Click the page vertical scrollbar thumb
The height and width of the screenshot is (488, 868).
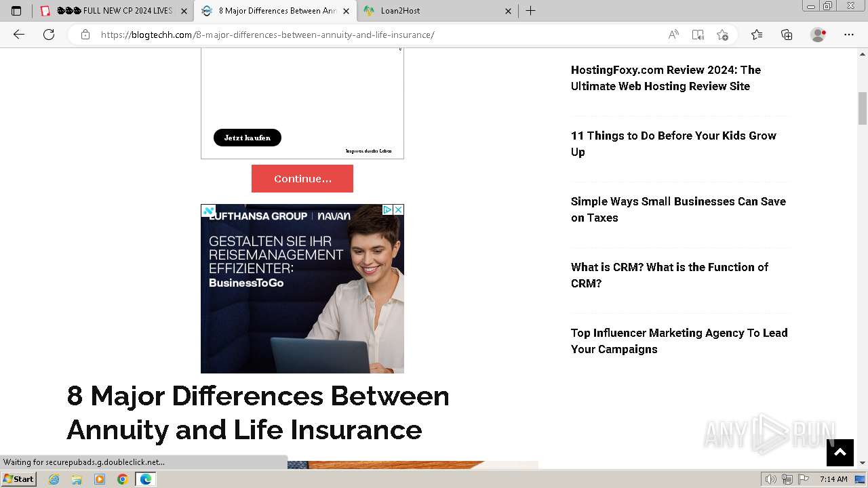863,108
